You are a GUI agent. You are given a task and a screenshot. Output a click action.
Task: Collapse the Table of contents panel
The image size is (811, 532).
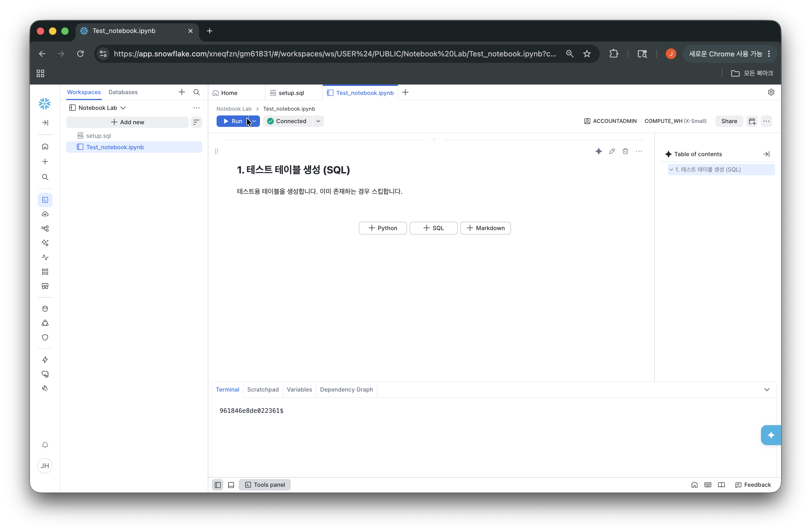766,154
